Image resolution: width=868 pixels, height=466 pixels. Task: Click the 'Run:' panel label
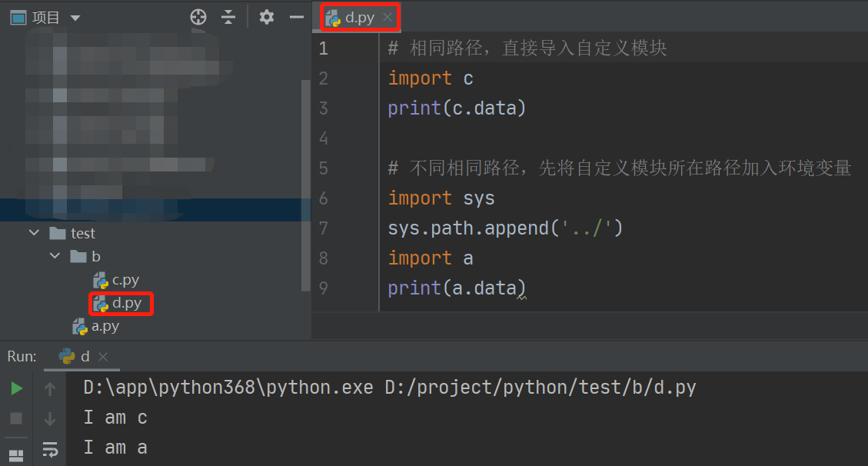tap(22, 356)
